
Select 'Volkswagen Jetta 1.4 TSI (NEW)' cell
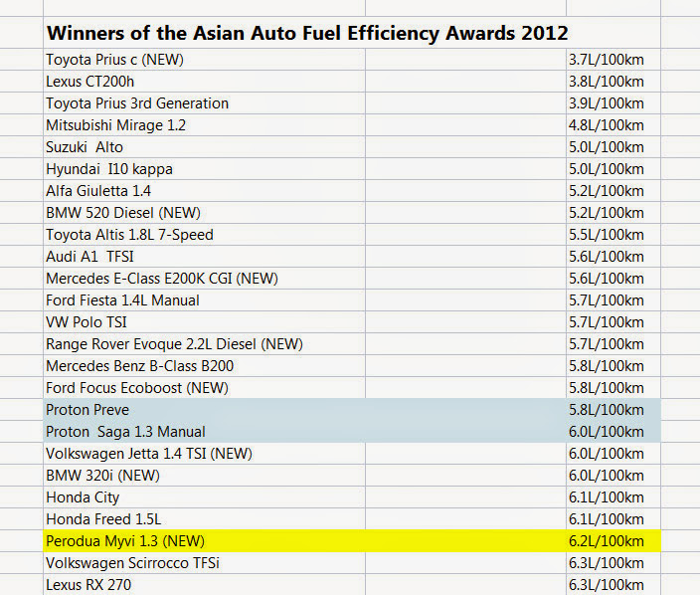click(x=205, y=454)
